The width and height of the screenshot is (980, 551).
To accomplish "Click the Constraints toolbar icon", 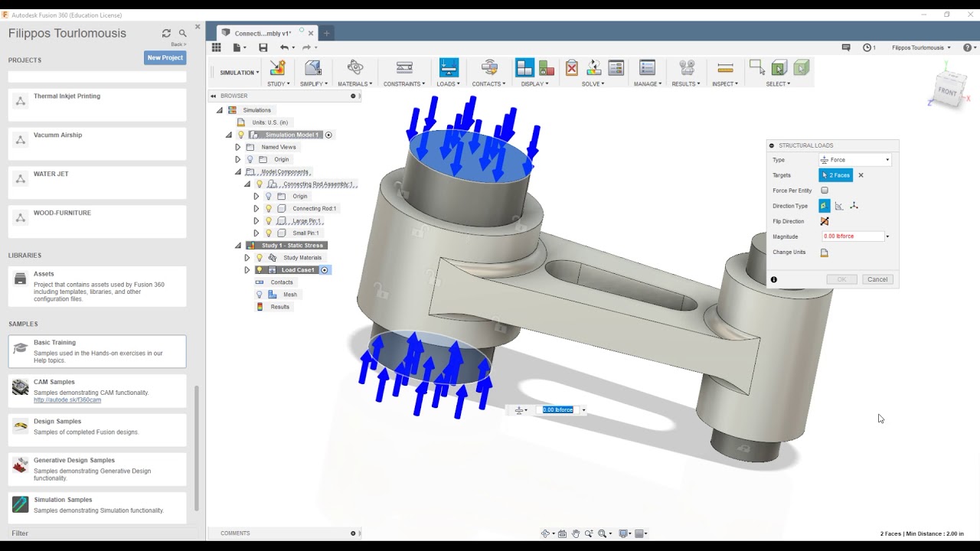I will point(404,68).
